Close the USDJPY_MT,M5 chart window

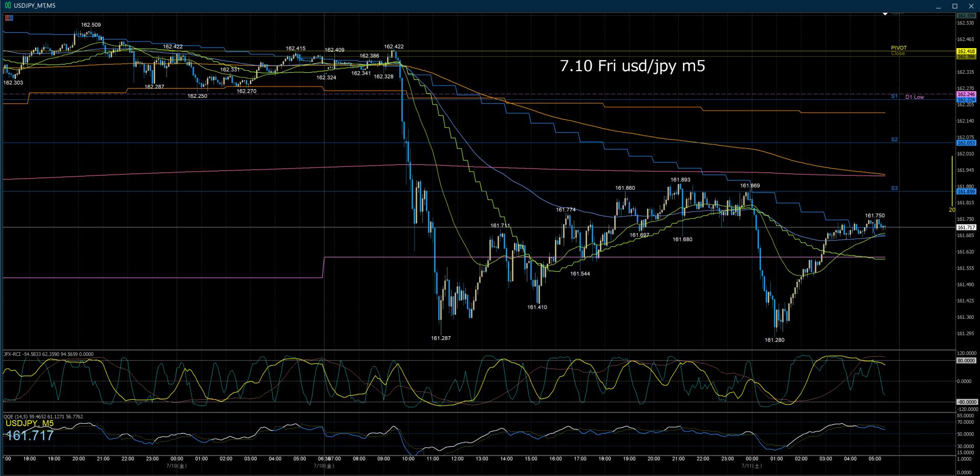(x=971, y=6)
